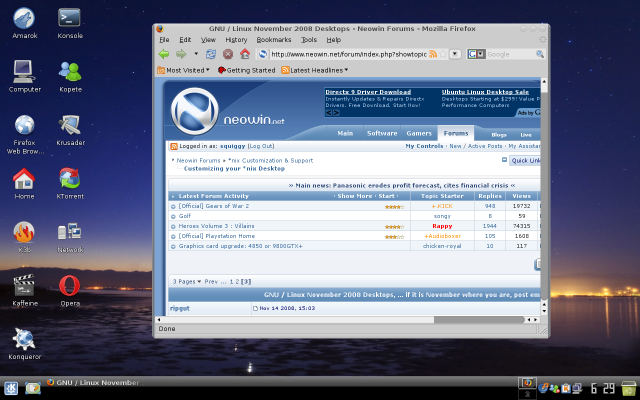Go back using the Firefox back arrow

pyautogui.click(x=164, y=54)
